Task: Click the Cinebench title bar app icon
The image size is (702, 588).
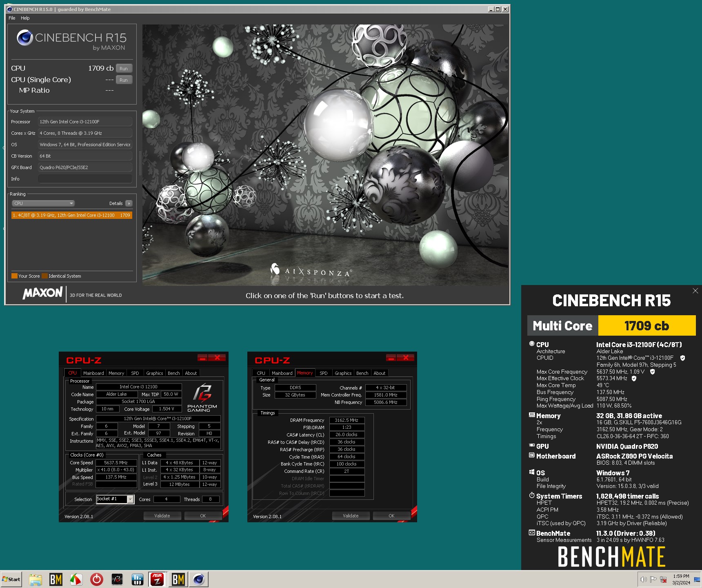Action: [9, 9]
